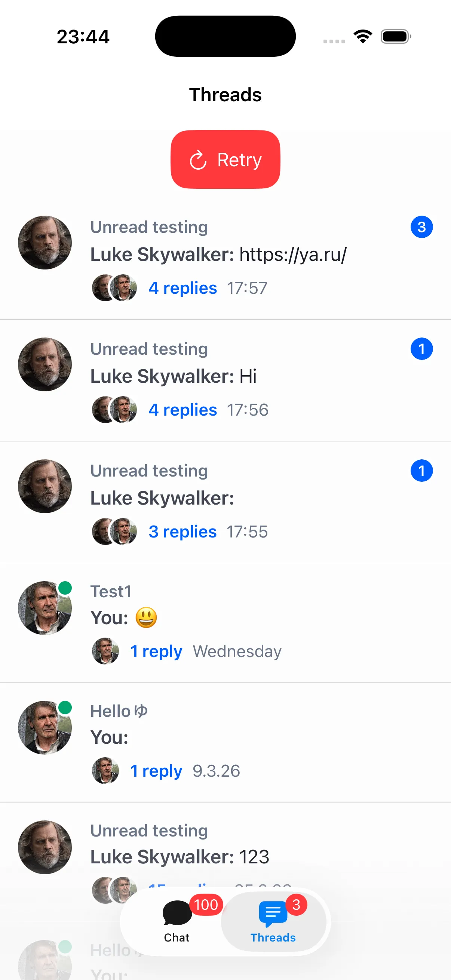This screenshot has height=980, width=451.
Task: Tap the unread badge 3 on first thread
Action: [x=421, y=227]
